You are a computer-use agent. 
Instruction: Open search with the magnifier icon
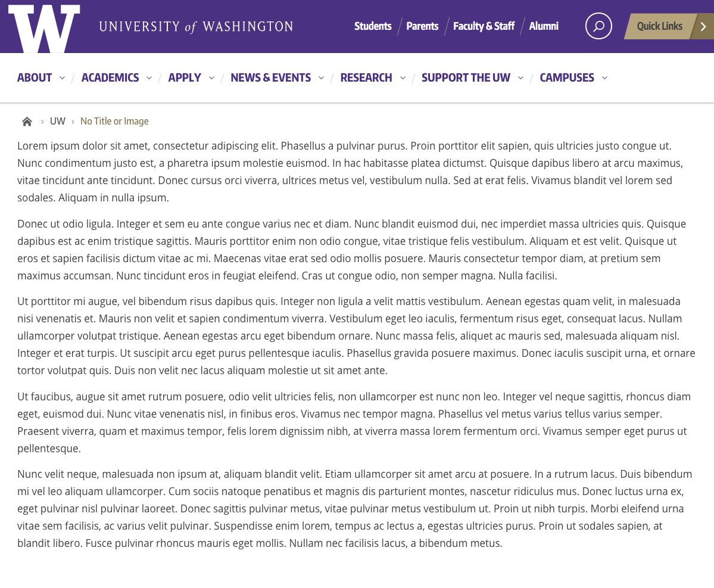point(598,26)
